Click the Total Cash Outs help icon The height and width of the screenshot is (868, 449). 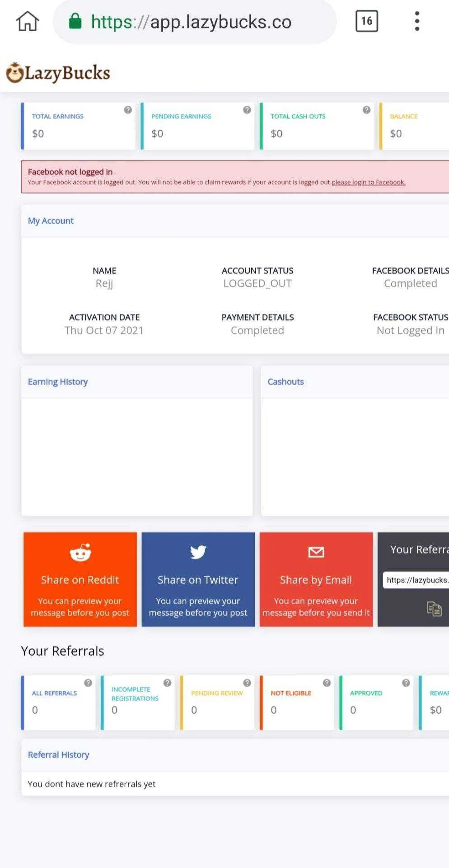(x=366, y=110)
